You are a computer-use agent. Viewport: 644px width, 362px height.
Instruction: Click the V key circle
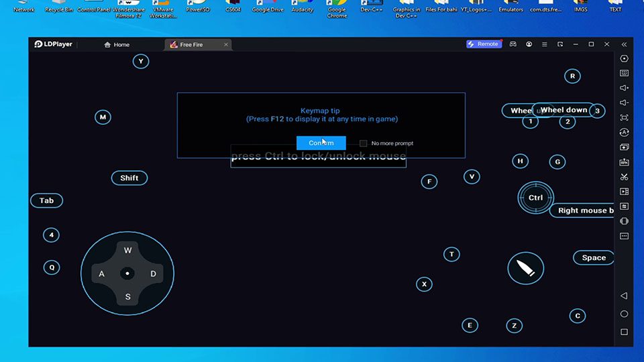pyautogui.click(x=472, y=177)
